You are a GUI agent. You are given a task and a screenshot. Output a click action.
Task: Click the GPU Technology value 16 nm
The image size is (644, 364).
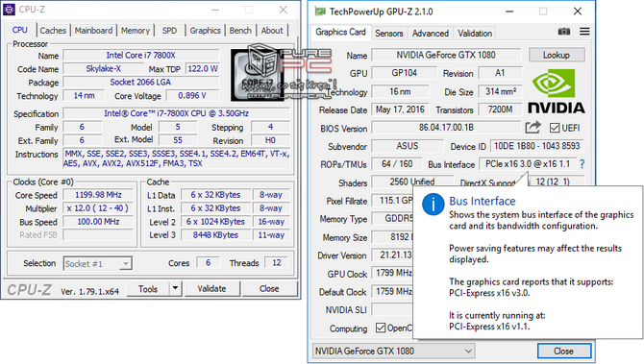(x=400, y=91)
